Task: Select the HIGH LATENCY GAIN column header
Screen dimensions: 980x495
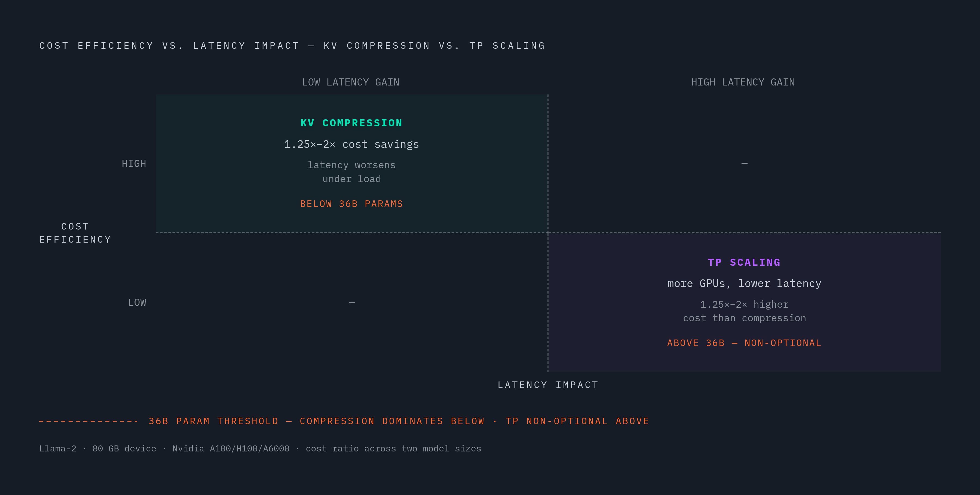Action: [x=743, y=82]
